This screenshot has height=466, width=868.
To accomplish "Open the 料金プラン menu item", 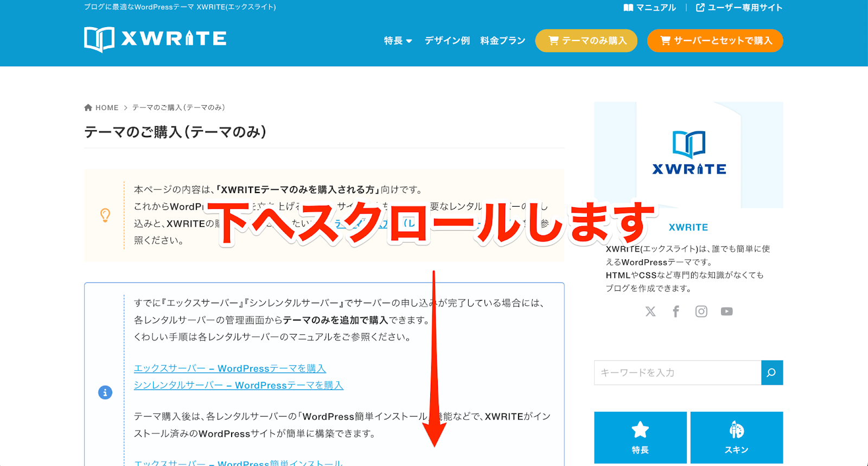I will point(502,41).
